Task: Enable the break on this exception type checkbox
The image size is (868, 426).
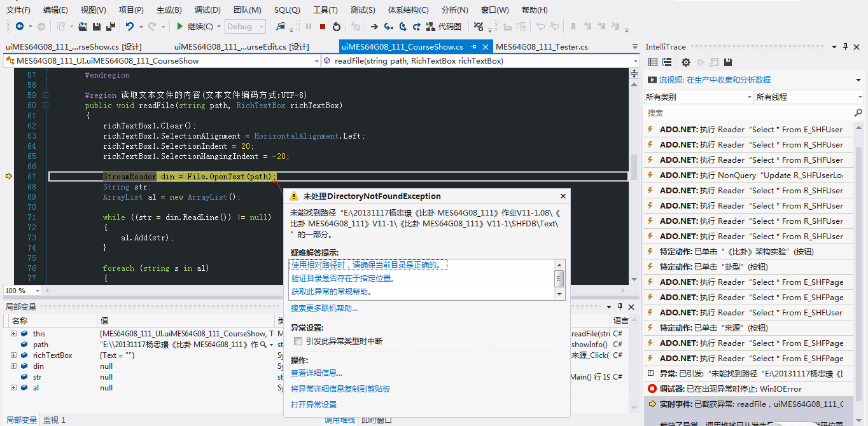Action: [298, 341]
